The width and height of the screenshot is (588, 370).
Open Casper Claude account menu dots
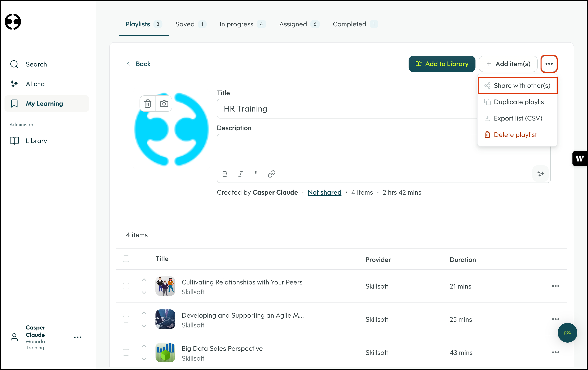pos(78,337)
